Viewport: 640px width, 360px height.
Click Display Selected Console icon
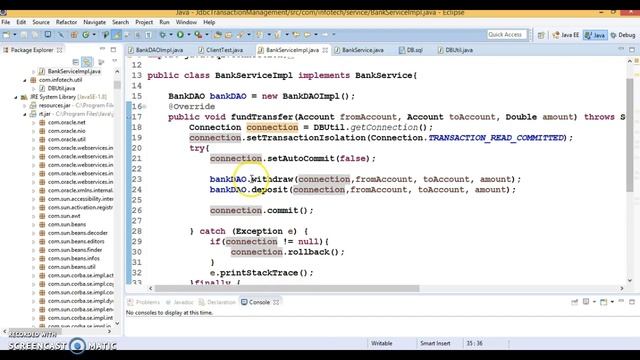coord(586,302)
